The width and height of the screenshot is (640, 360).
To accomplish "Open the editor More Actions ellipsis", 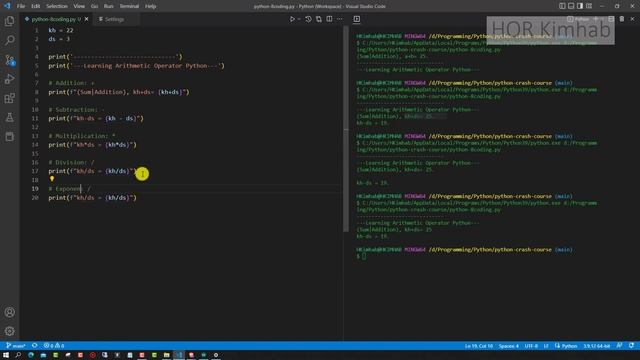I will pyautogui.click(x=340, y=19).
